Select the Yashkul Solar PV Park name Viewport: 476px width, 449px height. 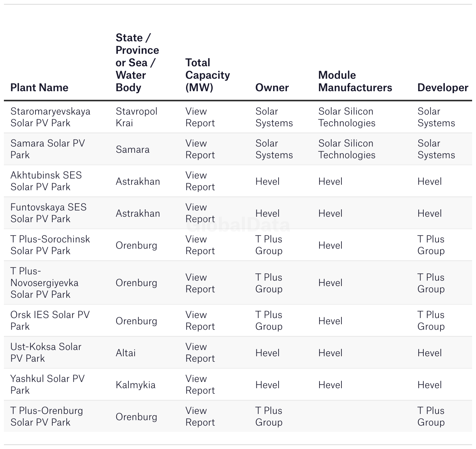coord(48,384)
